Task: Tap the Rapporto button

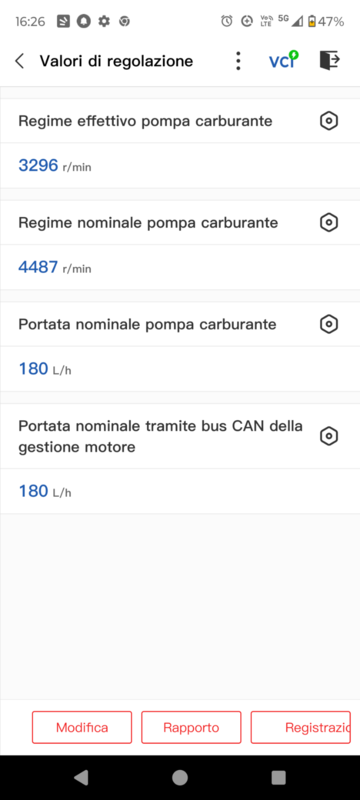Action: tap(191, 727)
